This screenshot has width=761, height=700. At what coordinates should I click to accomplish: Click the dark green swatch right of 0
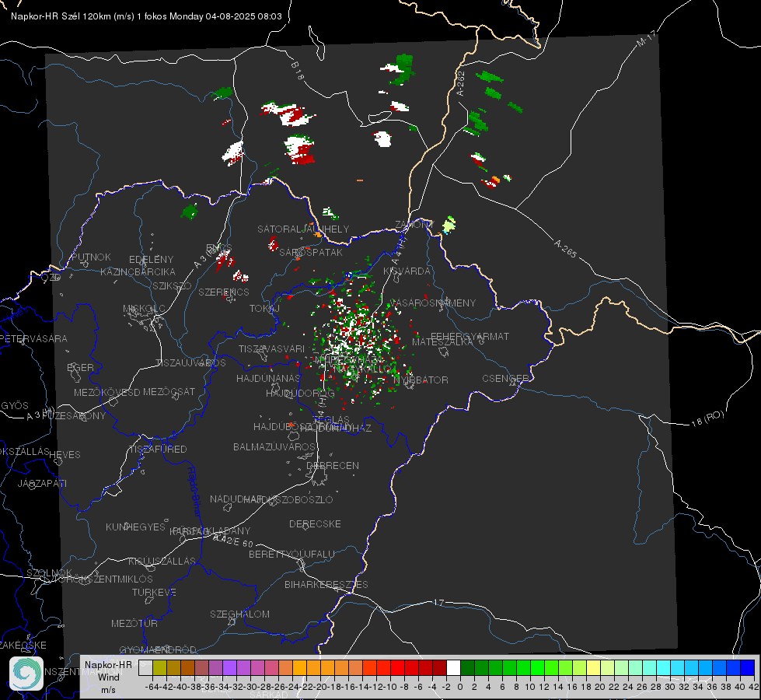coord(467,667)
